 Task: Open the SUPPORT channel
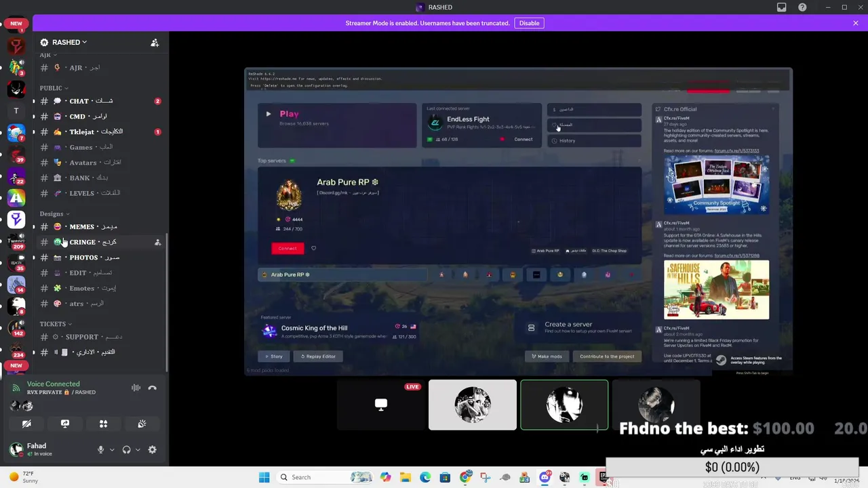click(x=100, y=337)
